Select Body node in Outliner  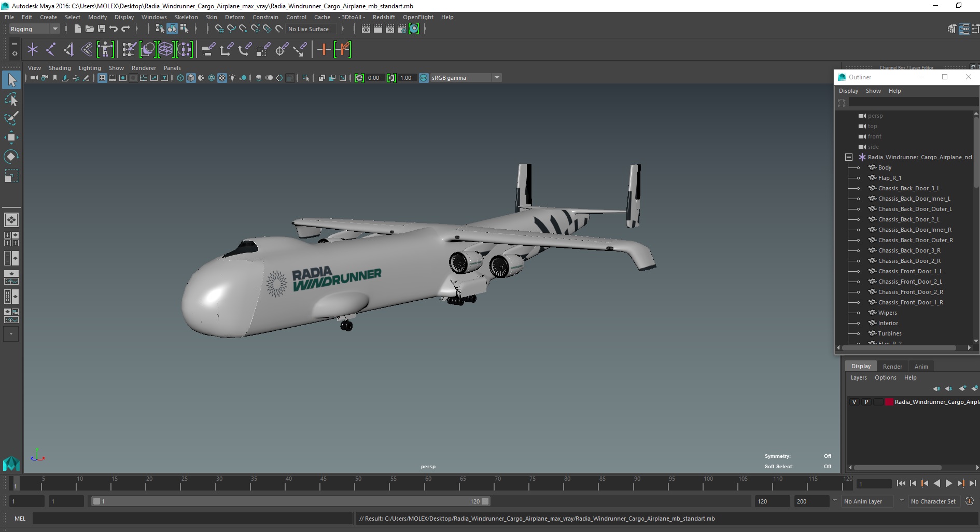pyautogui.click(x=885, y=167)
